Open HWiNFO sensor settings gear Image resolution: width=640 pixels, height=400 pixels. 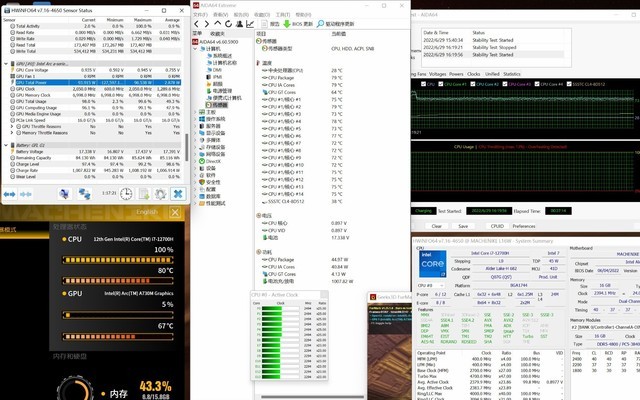click(161, 194)
